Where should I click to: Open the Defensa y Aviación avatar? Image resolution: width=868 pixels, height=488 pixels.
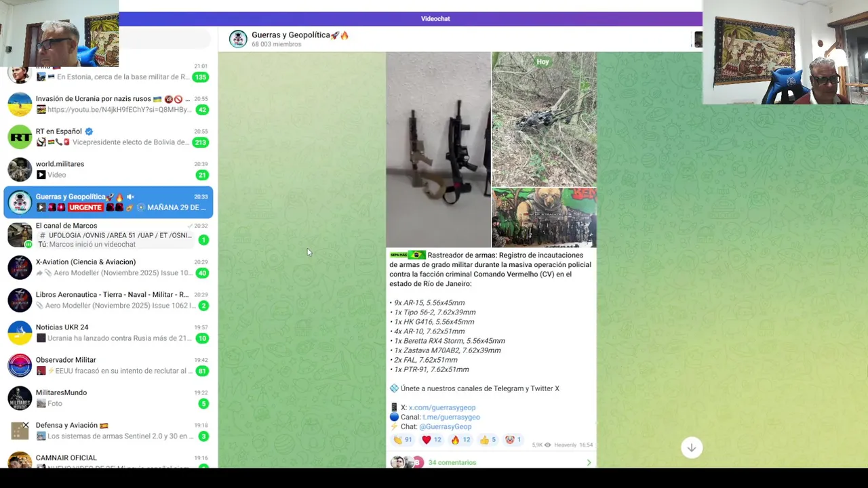tap(20, 430)
